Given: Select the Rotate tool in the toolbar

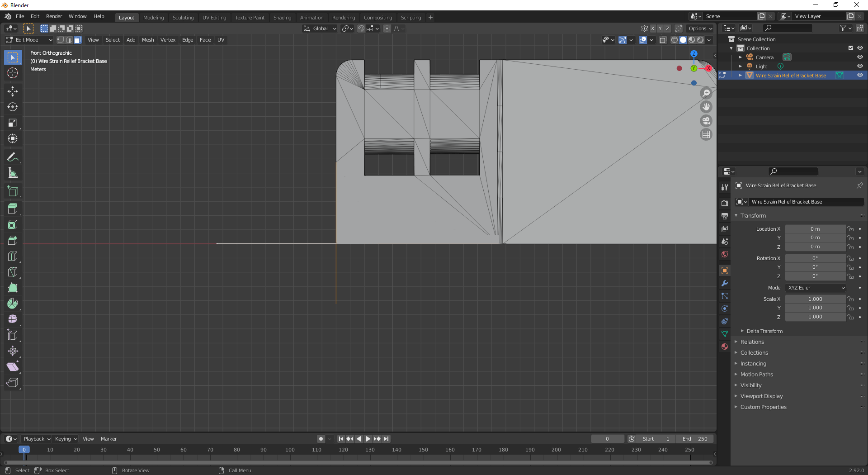Looking at the screenshot, I should click(12, 107).
